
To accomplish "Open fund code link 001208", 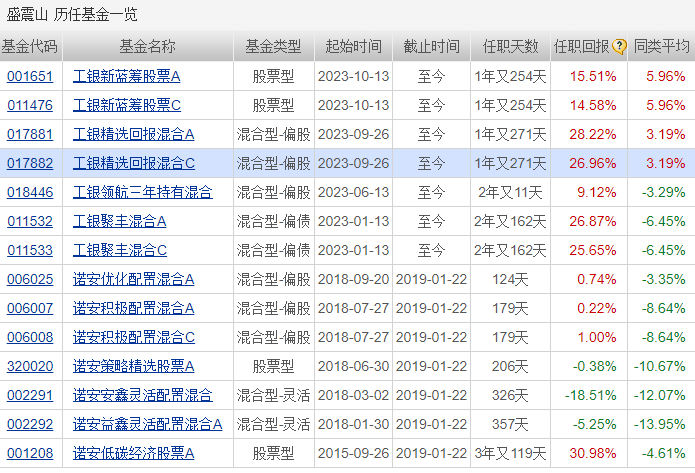I will (x=30, y=453).
